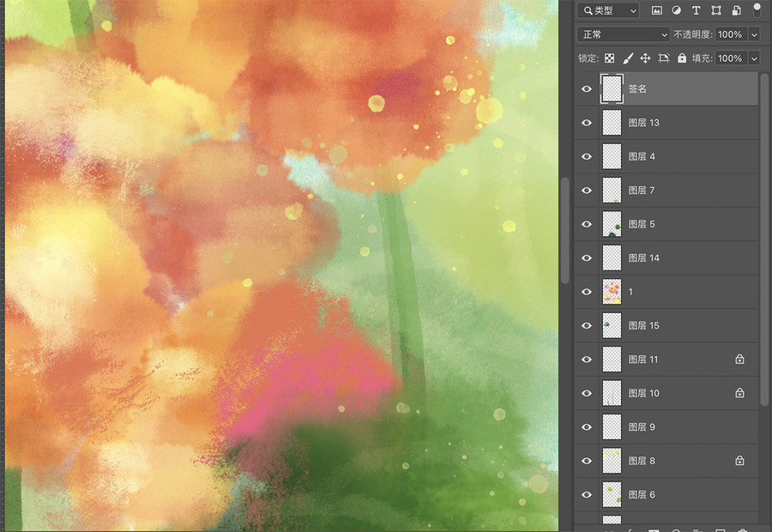Select layer name 图层 10
The width and height of the screenshot is (772, 532).
[644, 393]
